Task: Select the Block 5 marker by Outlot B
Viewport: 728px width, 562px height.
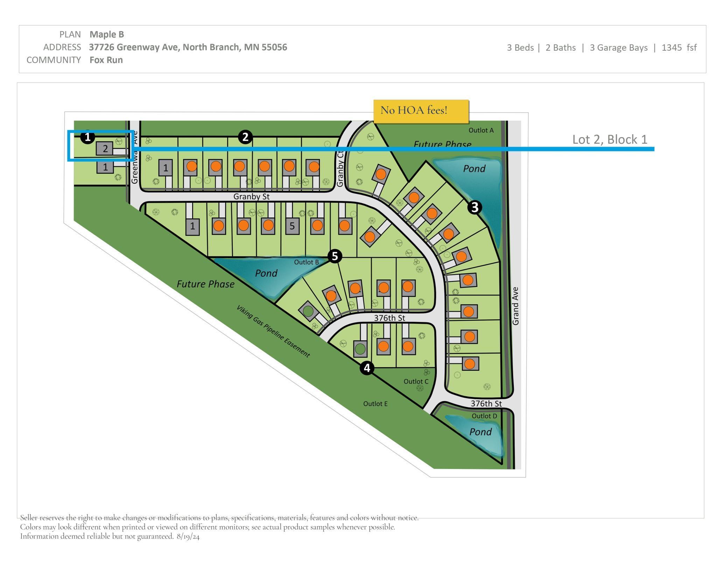Action: pyautogui.click(x=335, y=256)
